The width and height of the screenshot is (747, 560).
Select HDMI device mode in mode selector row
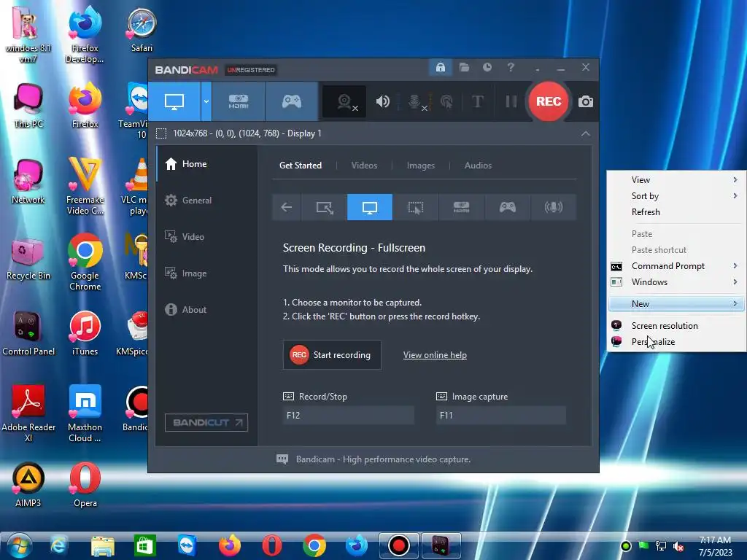click(x=461, y=207)
